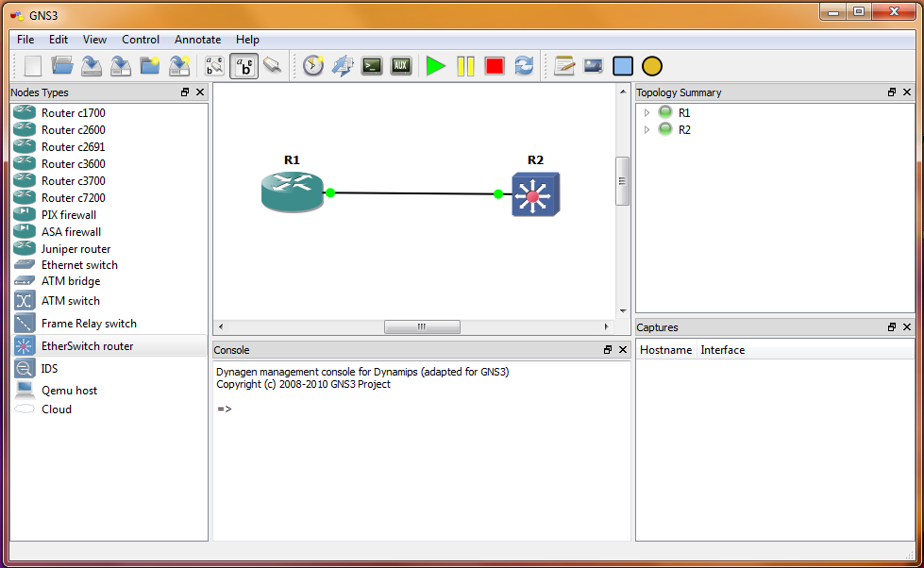Click the save project drive icon with star
The image size is (924, 568).
[x=179, y=66]
